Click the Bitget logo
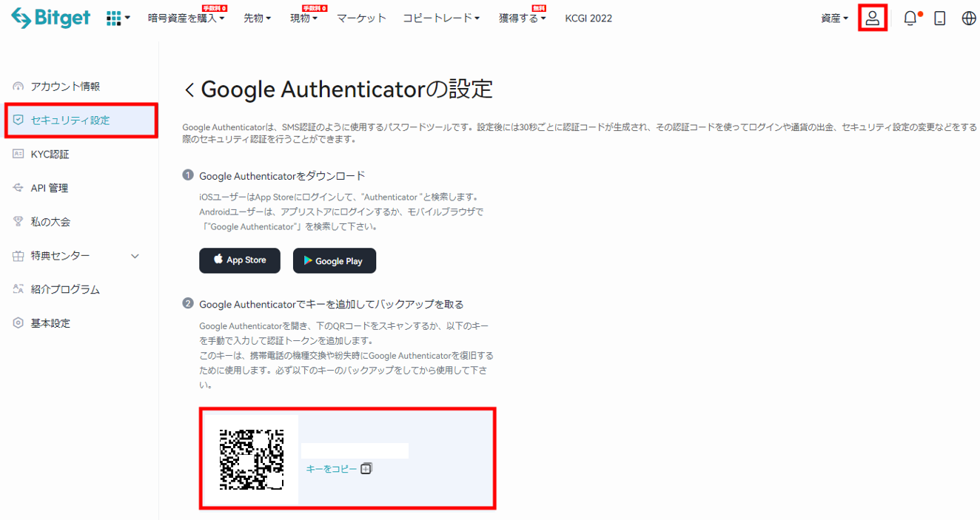 51,18
